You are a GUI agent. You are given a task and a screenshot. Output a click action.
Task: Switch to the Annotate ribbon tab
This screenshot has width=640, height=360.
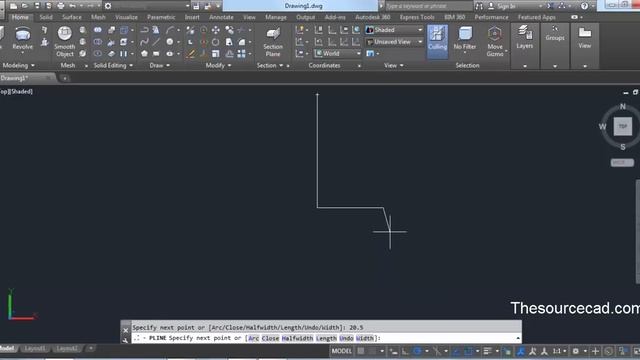221,17
